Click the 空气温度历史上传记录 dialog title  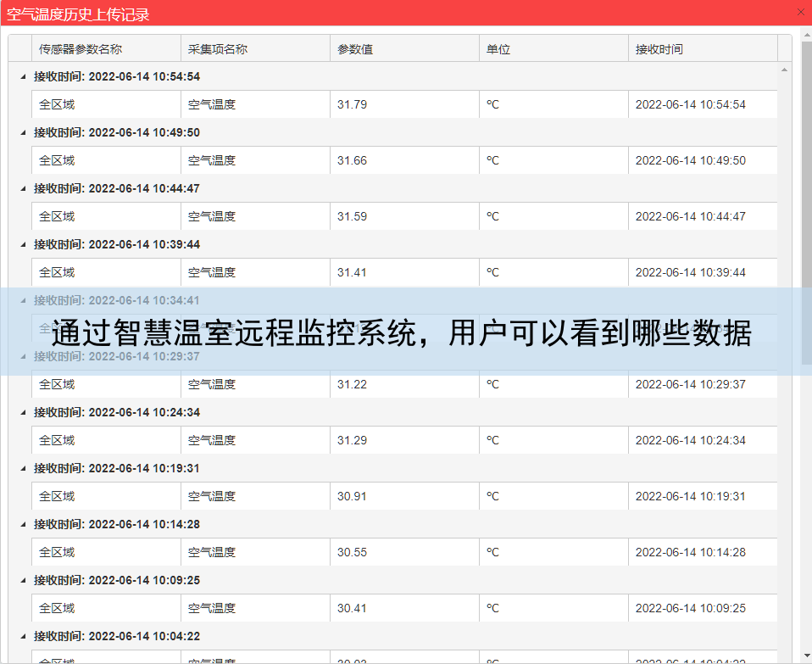click(x=78, y=14)
